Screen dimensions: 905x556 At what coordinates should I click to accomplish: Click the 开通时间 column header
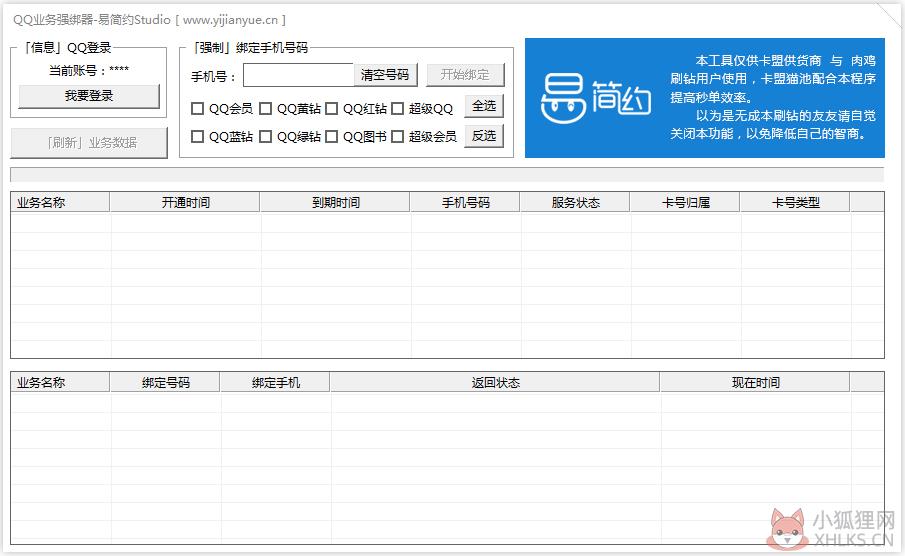(x=185, y=203)
